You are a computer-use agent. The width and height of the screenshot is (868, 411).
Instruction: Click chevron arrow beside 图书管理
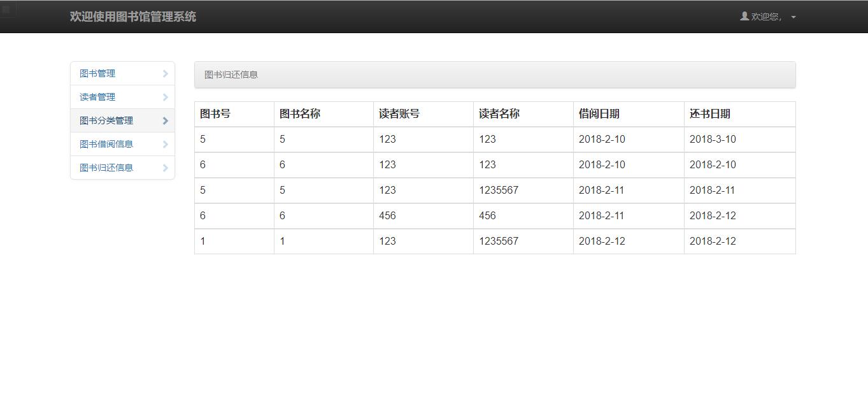click(x=165, y=74)
